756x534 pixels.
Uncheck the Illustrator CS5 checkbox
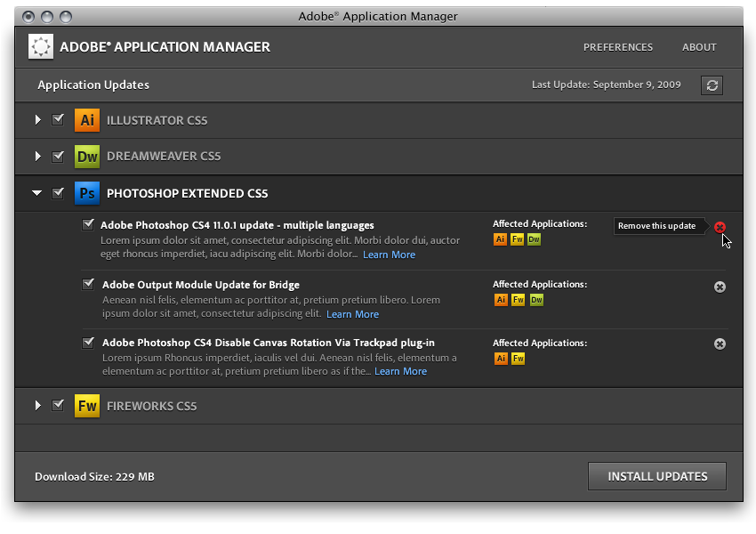[58, 120]
